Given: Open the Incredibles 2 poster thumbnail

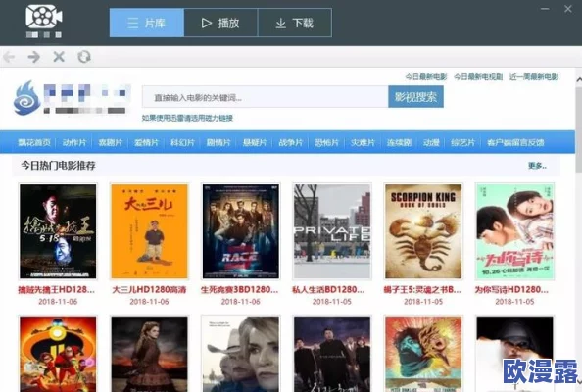Looking at the screenshot, I should point(58,354).
